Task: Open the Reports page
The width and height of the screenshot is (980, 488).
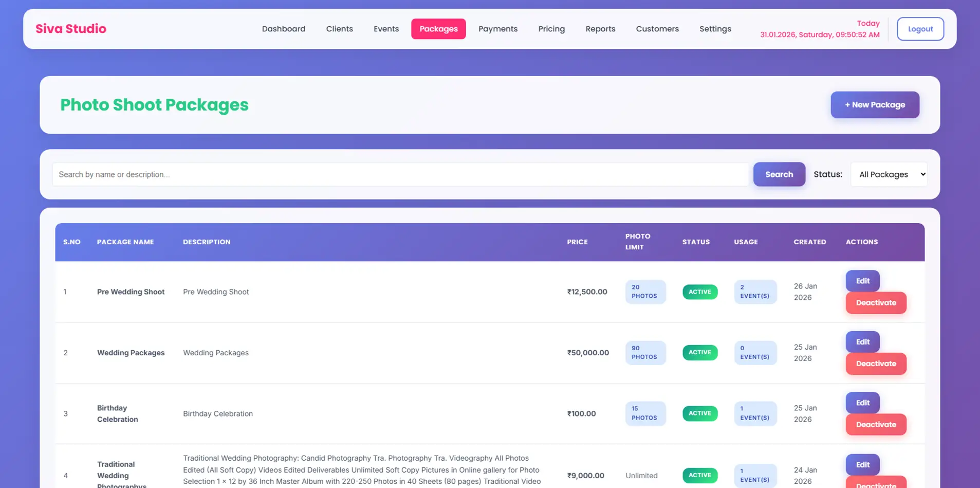Action: (x=600, y=29)
